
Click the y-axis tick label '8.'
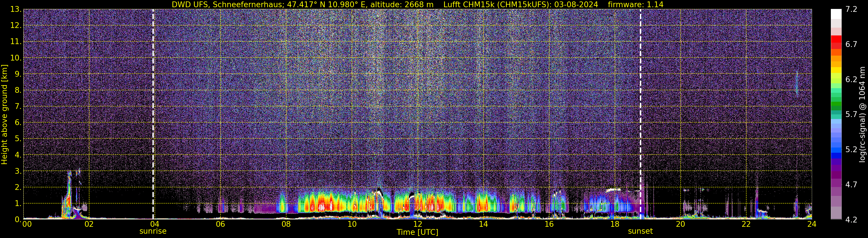click(x=18, y=90)
